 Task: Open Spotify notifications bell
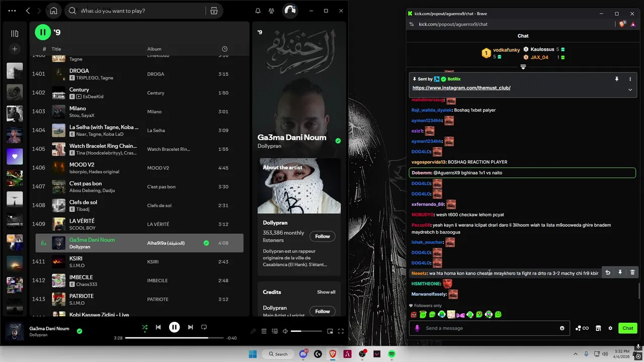point(258,11)
